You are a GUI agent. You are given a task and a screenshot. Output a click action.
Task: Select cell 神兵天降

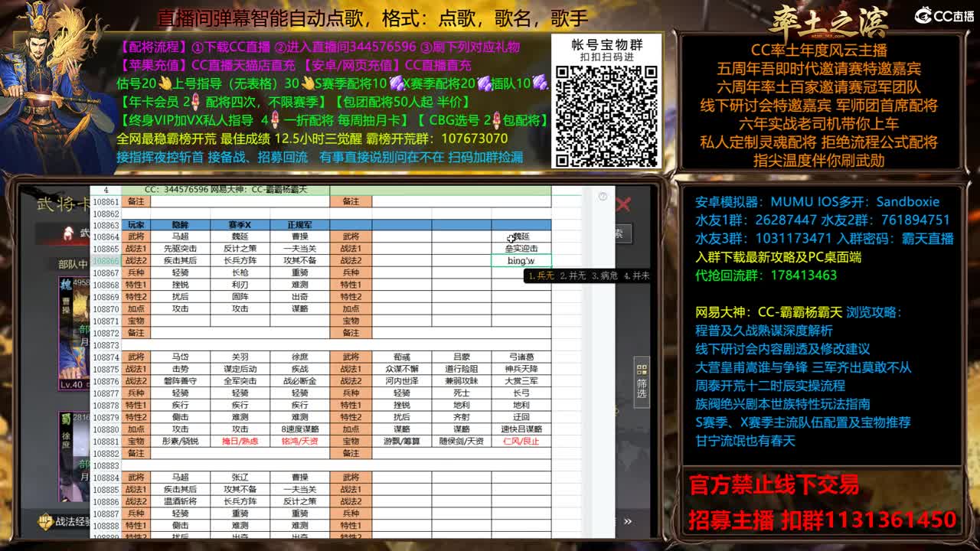521,369
